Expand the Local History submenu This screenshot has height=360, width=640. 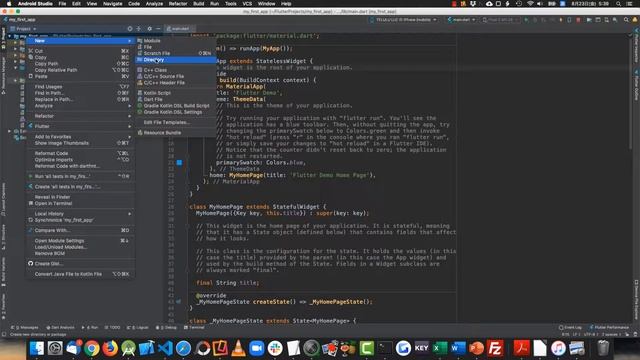pyautogui.click(x=80, y=214)
